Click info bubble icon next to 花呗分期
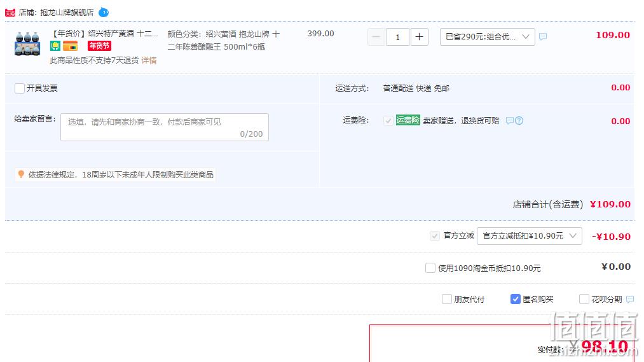 pos(630,300)
